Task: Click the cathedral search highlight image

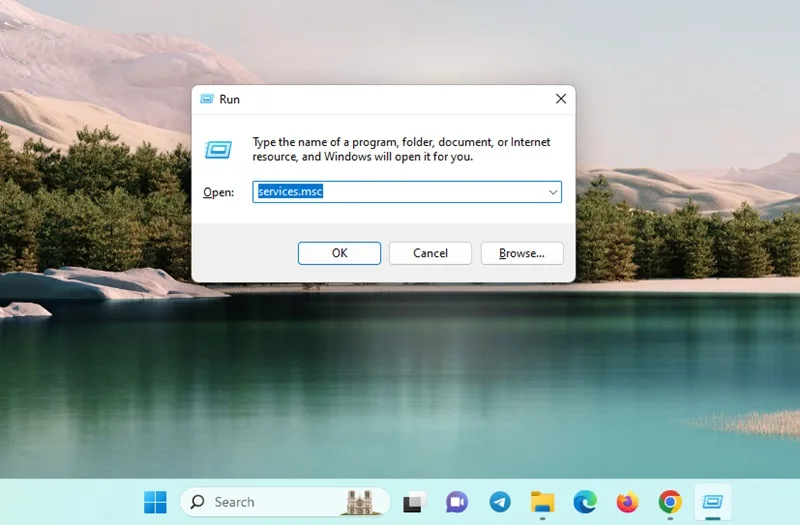Action: [362, 502]
